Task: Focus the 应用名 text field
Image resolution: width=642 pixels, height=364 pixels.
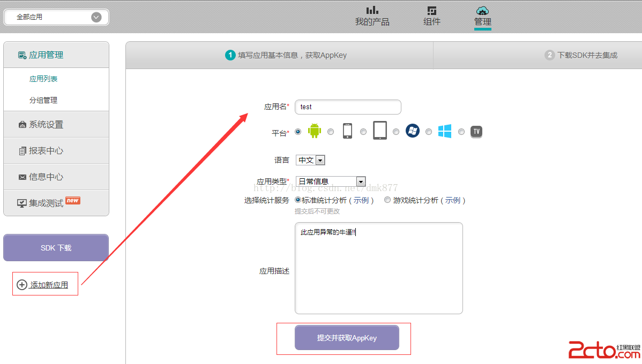Action: click(x=348, y=107)
